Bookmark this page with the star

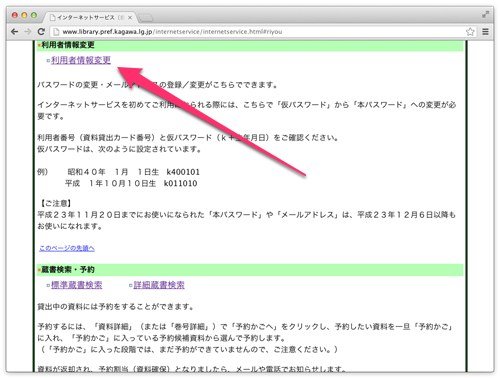pos(470,32)
